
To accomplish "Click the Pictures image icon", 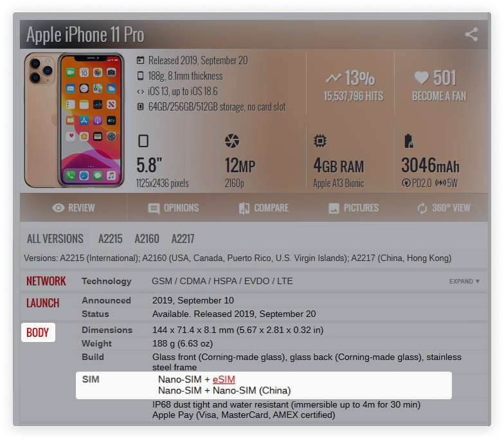I will (x=334, y=208).
